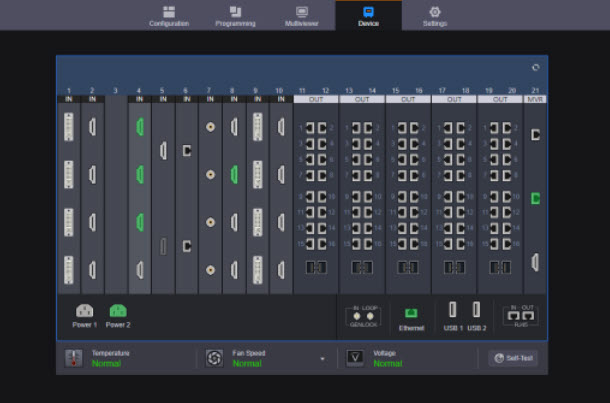
Task: Go to the Settings tab
Action: tap(434, 15)
